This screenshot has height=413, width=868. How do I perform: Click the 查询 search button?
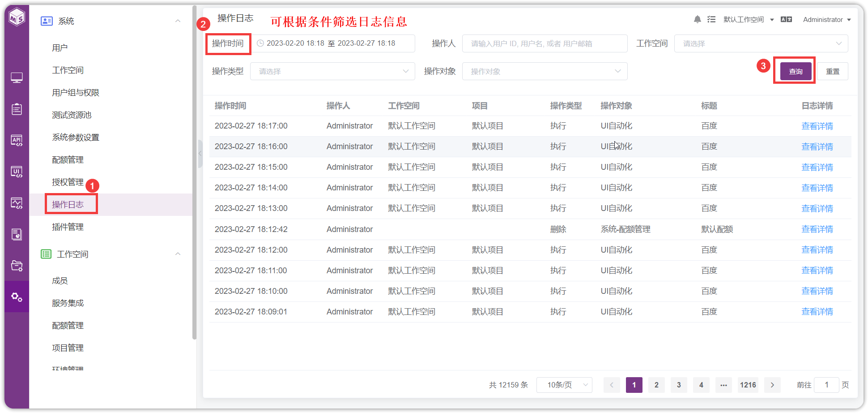coord(796,71)
